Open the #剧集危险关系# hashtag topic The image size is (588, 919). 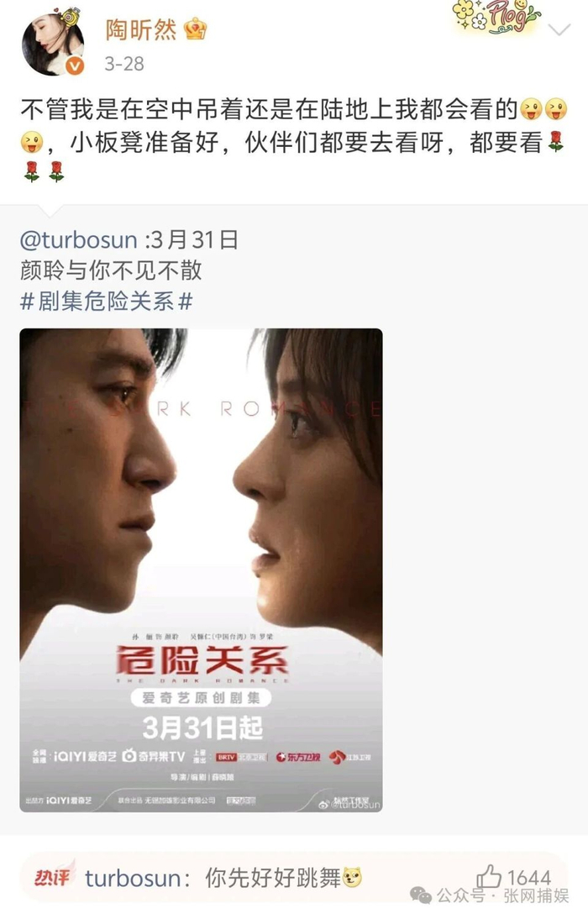pos(107,302)
